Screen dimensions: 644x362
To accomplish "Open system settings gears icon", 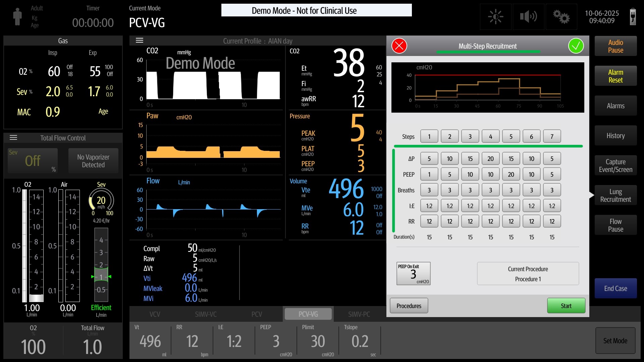I will tap(561, 17).
